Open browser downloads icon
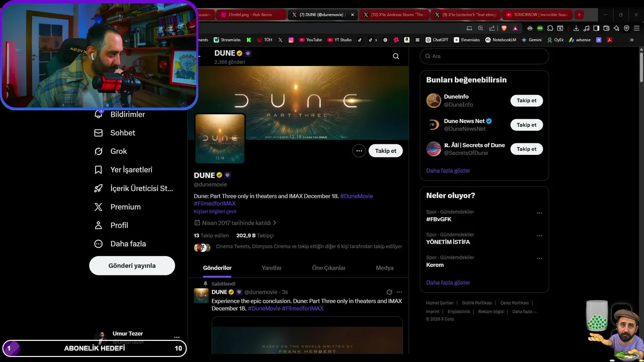Image resolution: width=644 pixels, height=362 pixels. click(x=576, y=28)
